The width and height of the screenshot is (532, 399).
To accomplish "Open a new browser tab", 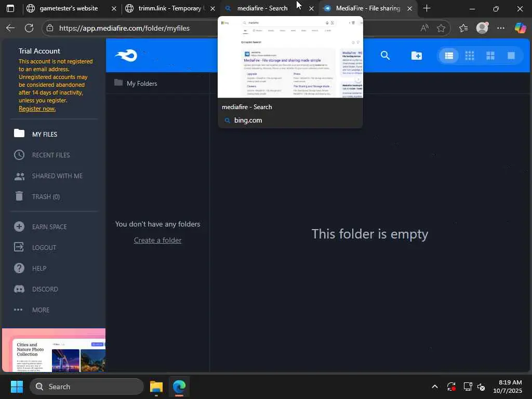I will point(427,8).
